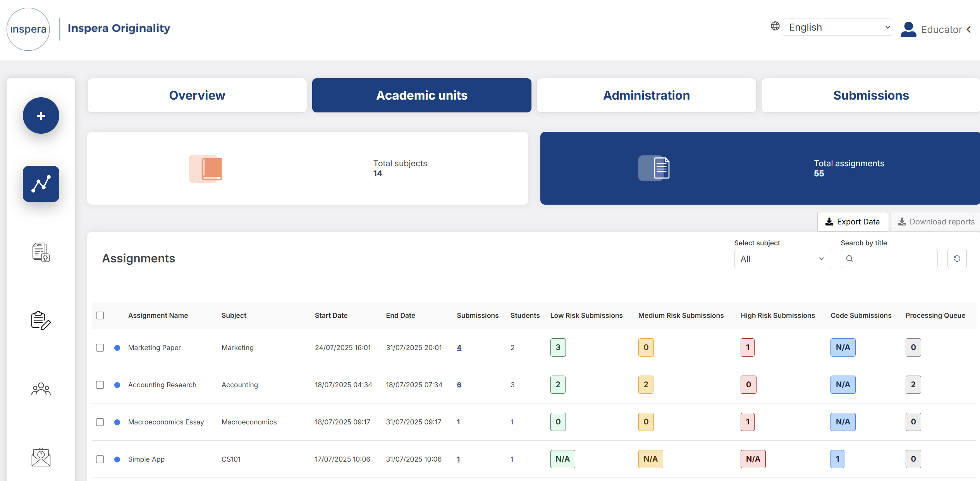Click the refresh reset filter icon
980x481 pixels.
point(957,259)
